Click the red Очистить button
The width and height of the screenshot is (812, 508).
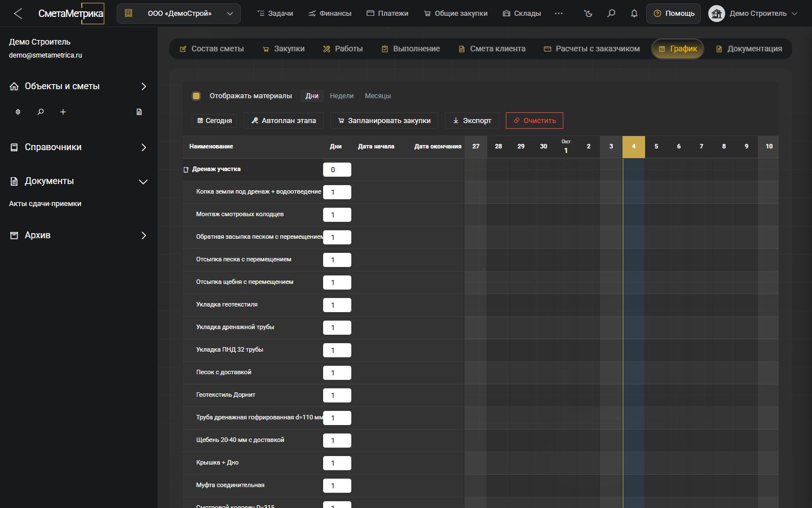[535, 121]
